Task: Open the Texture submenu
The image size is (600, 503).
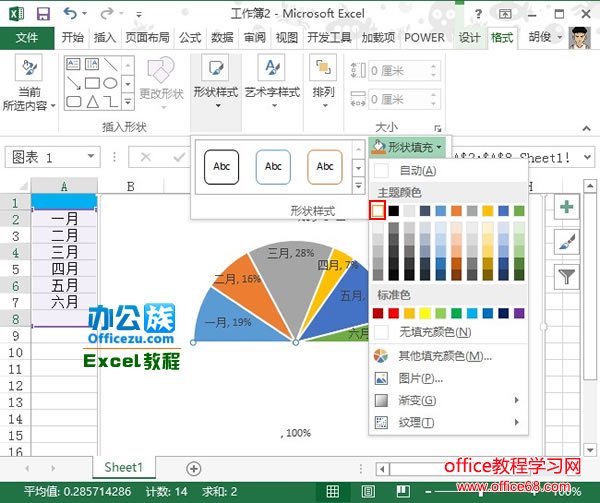Action: [x=448, y=423]
